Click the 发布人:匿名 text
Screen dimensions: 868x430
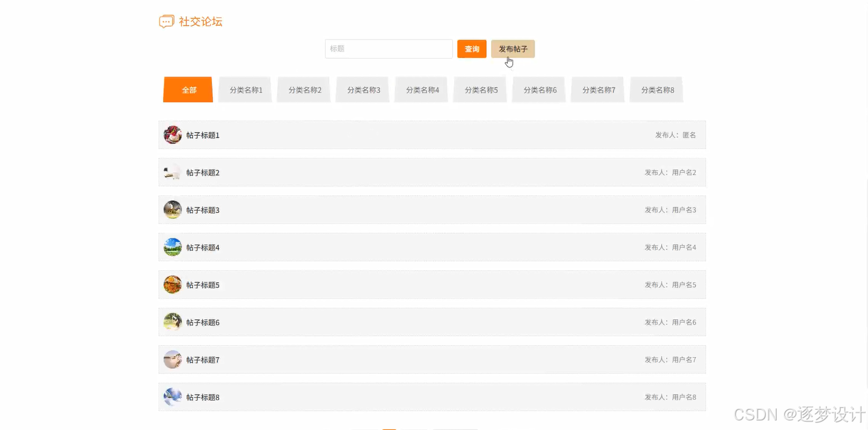676,135
